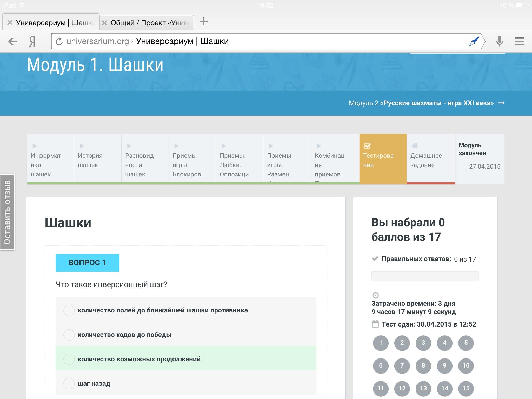Start voice search with microphone icon
The image size is (532, 399).
point(500,41)
